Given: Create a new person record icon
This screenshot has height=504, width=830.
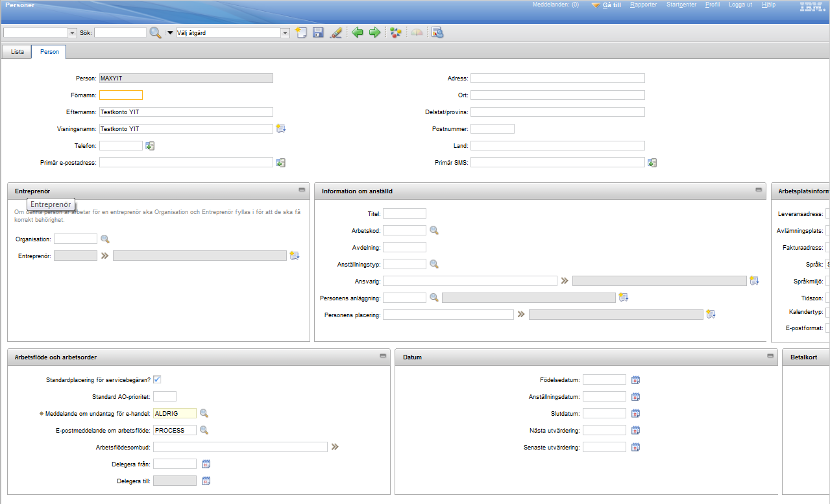Looking at the screenshot, I should pyautogui.click(x=300, y=32).
